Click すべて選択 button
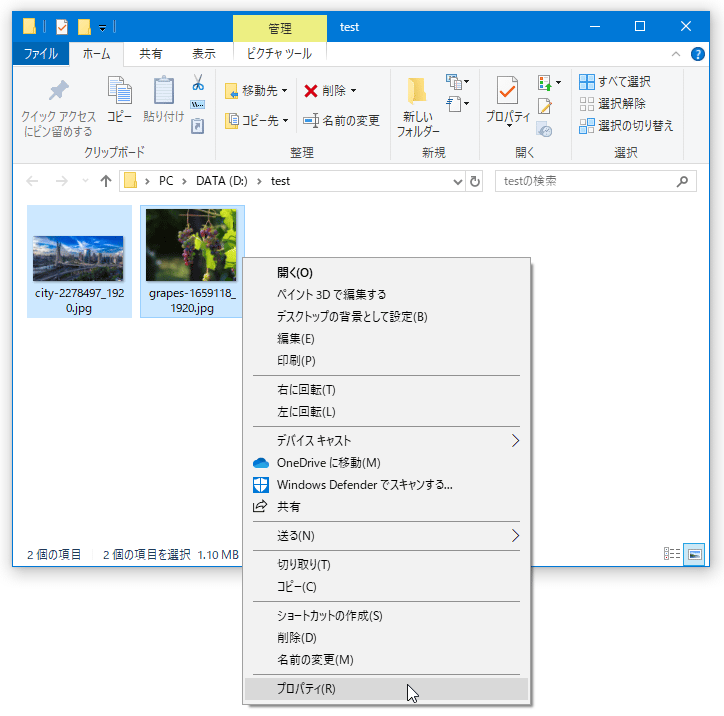724x716 pixels. point(615,82)
